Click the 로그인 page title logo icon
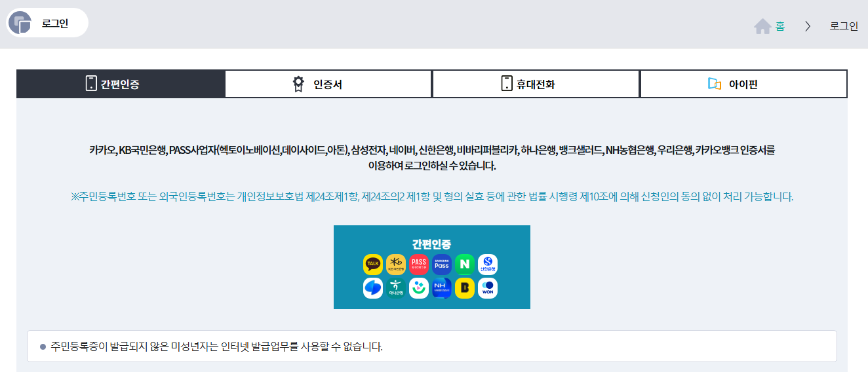 (x=20, y=23)
